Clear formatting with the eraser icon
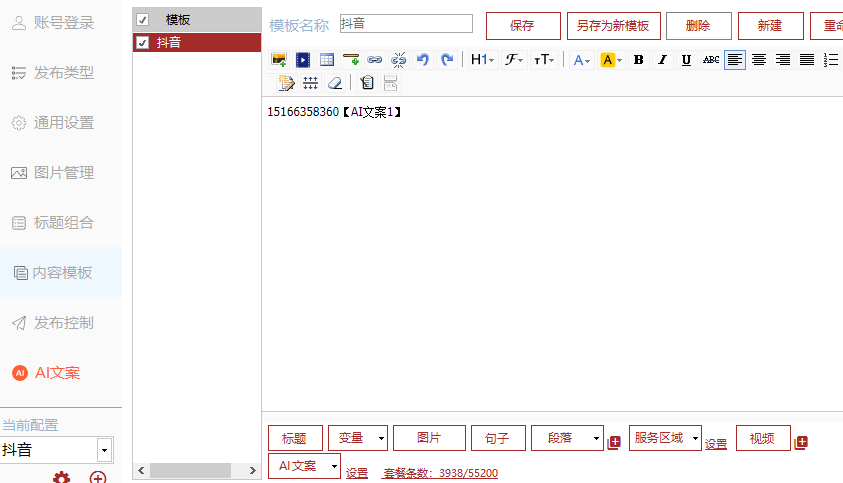 point(334,83)
